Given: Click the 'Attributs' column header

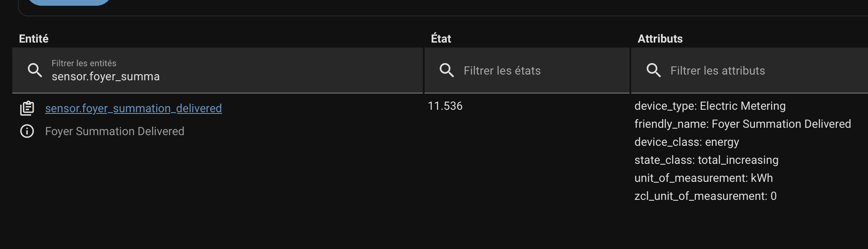Looking at the screenshot, I should (660, 38).
